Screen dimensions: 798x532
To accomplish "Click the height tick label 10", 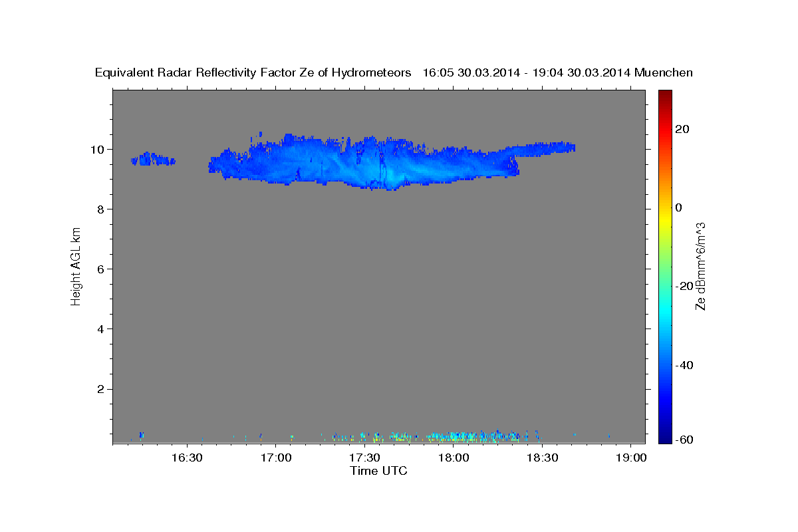I will tap(98, 149).
